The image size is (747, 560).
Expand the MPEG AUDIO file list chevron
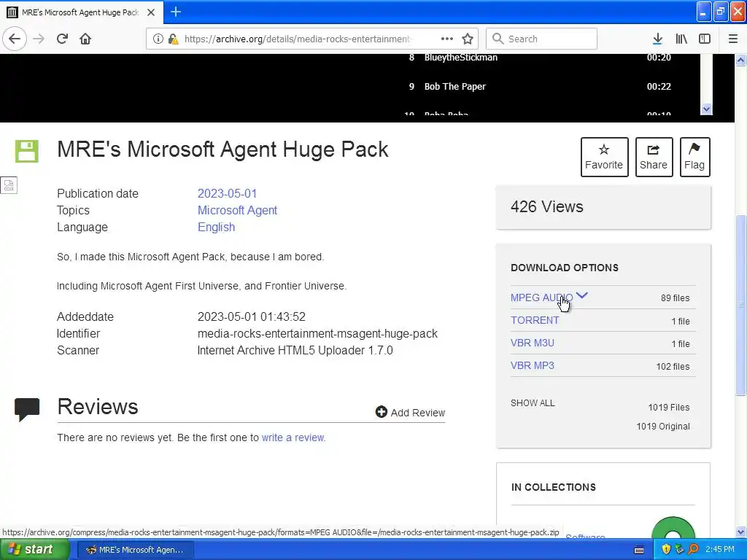[x=581, y=296]
